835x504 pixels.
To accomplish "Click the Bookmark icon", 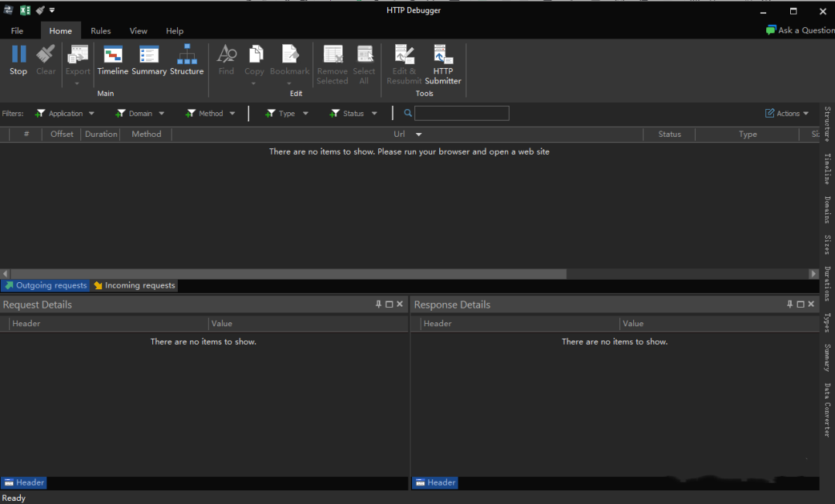I will tap(290, 54).
